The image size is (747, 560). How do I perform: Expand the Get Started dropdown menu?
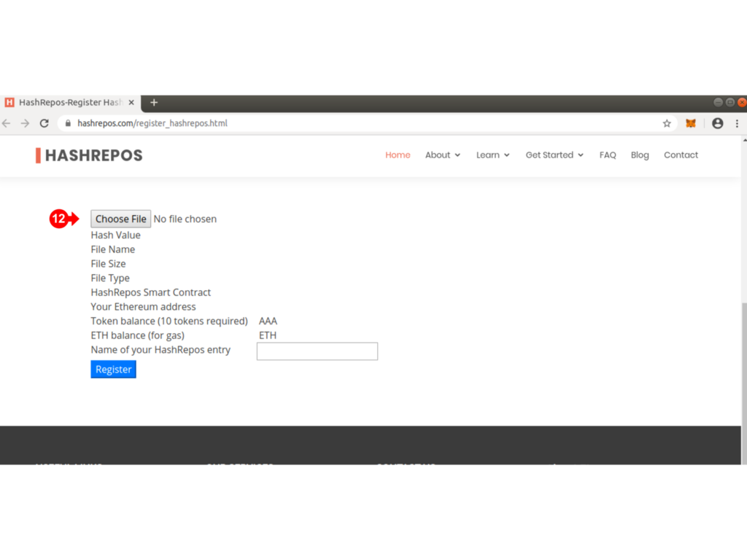pos(554,155)
